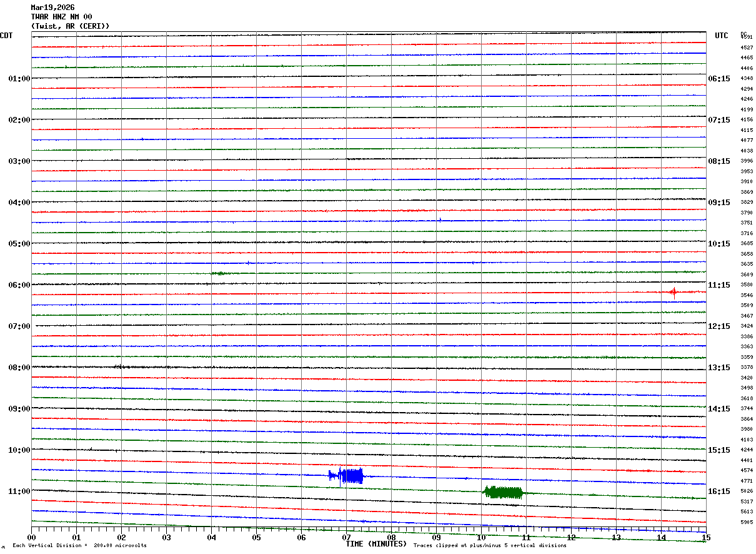The image size is (756, 554).
Task: Click the 08 minute mark on x-axis
Action: point(392,538)
